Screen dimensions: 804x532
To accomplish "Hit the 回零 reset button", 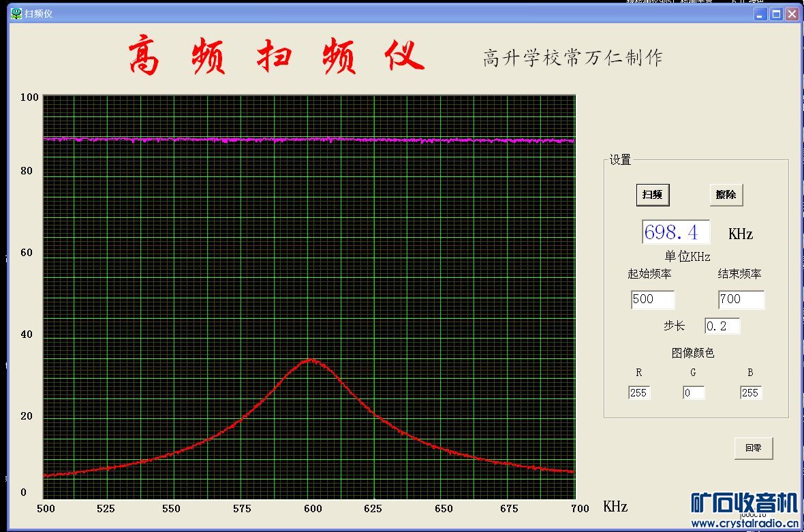I will pyautogui.click(x=753, y=448).
